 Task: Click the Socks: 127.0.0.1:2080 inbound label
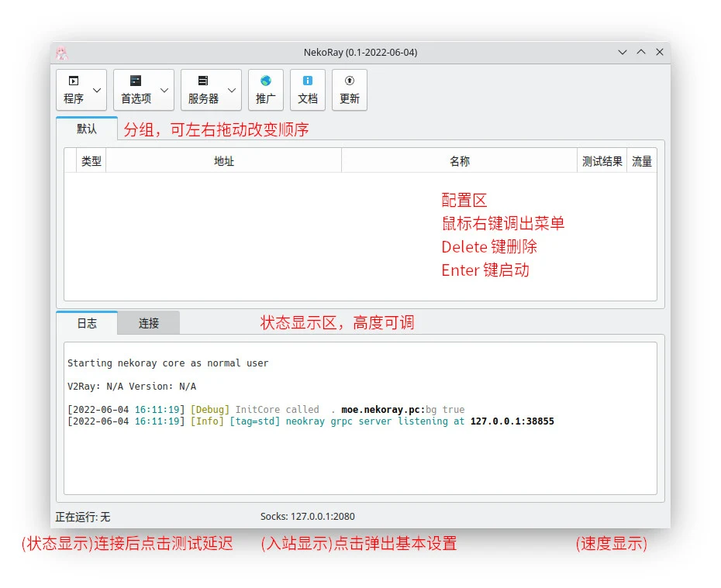pos(307,517)
